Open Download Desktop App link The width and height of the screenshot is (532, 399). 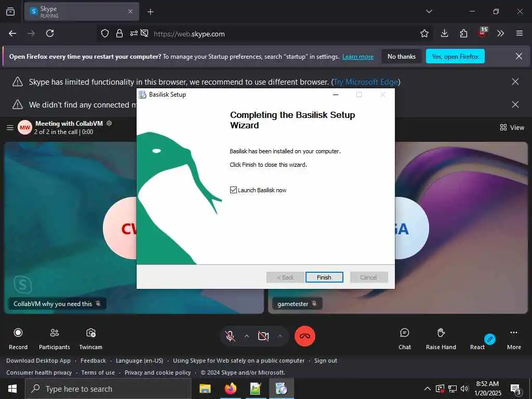point(38,361)
